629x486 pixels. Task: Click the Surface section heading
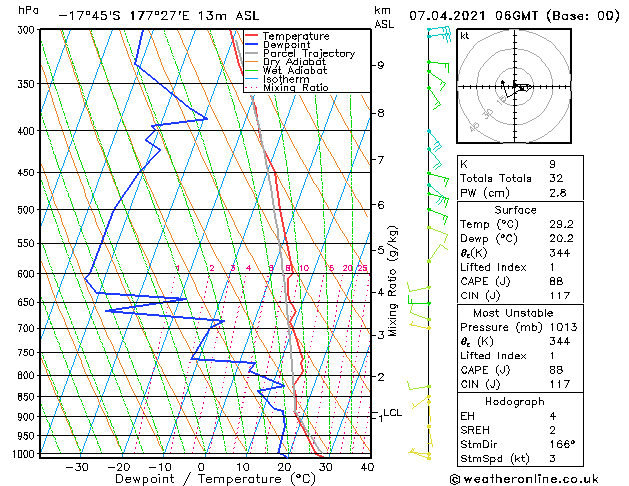click(515, 210)
